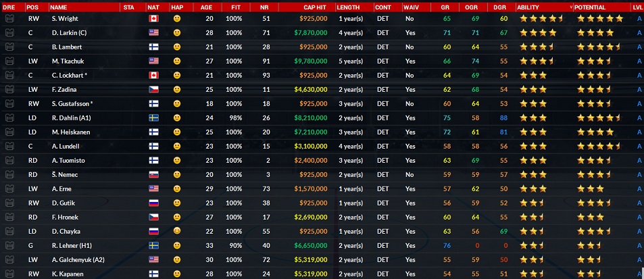
Task: Sort roster by the AGE column header
Action: tap(206, 6)
